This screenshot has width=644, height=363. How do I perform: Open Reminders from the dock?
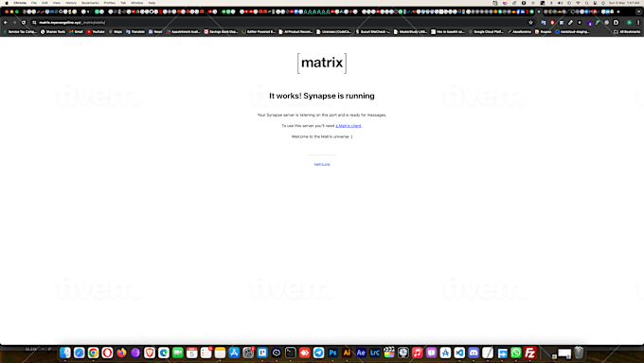206,353
